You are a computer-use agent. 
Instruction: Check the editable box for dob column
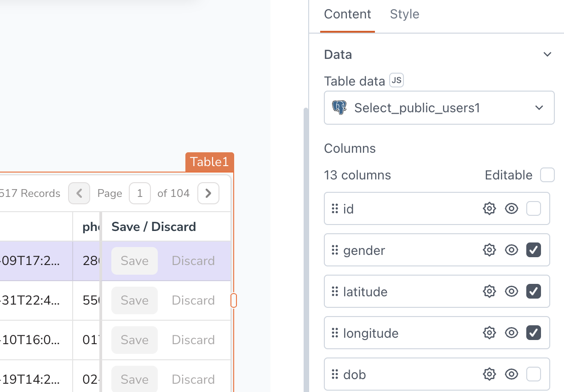[x=534, y=375]
